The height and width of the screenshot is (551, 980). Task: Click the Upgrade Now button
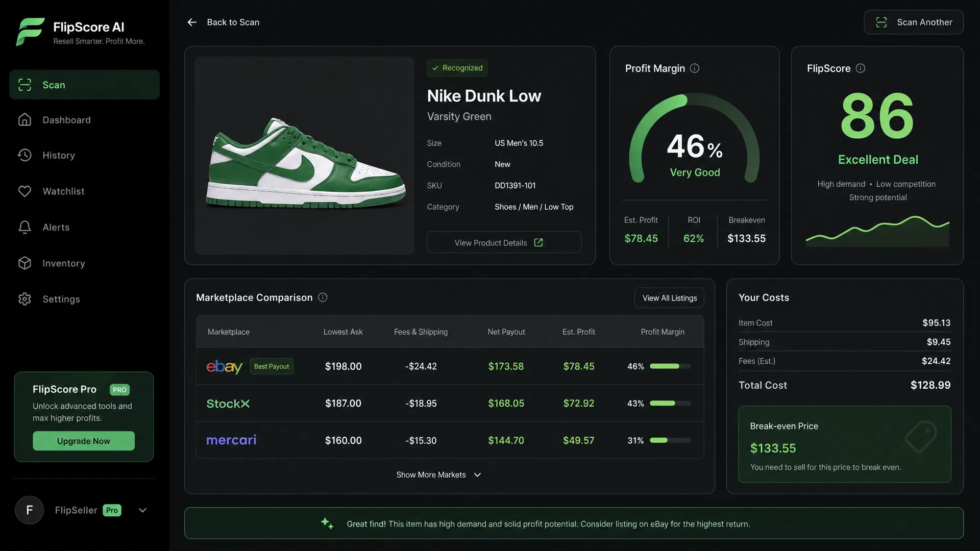pos(84,441)
